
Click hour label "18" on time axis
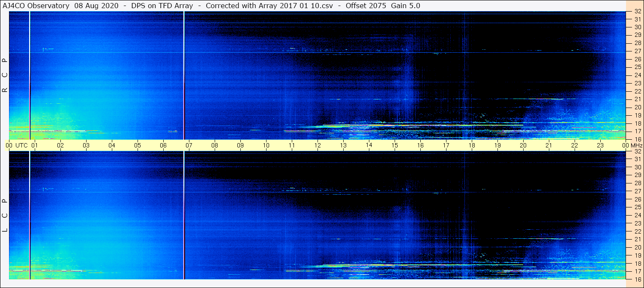[x=472, y=145]
